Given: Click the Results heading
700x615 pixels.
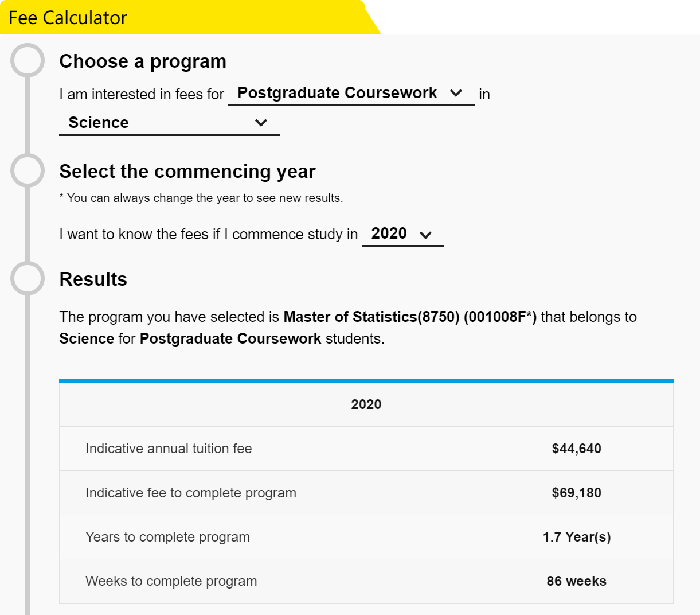Looking at the screenshot, I should click(93, 279).
